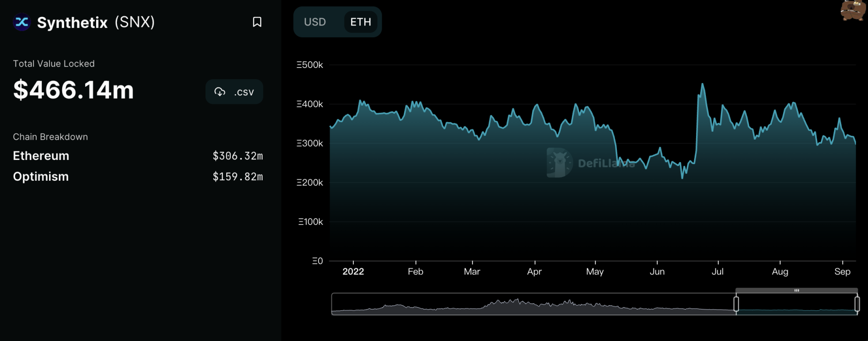Select the $159.82m Optimism value
This screenshot has height=341, width=868.
pyautogui.click(x=237, y=177)
